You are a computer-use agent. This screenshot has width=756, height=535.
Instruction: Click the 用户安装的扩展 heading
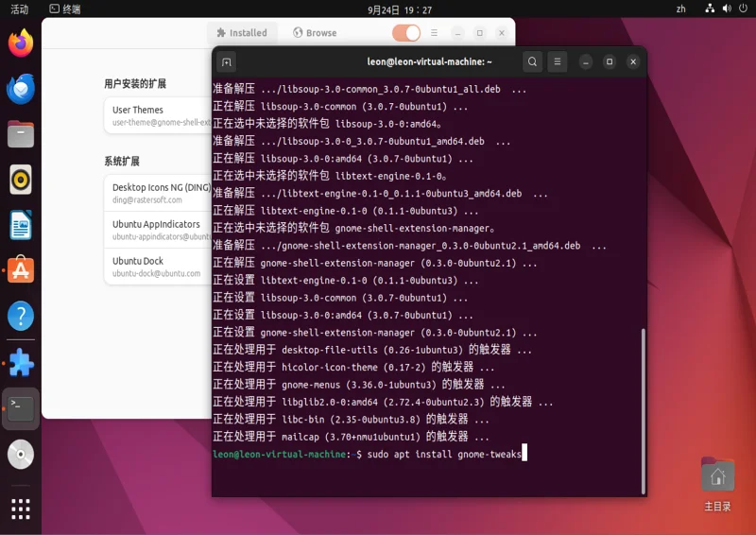point(135,84)
